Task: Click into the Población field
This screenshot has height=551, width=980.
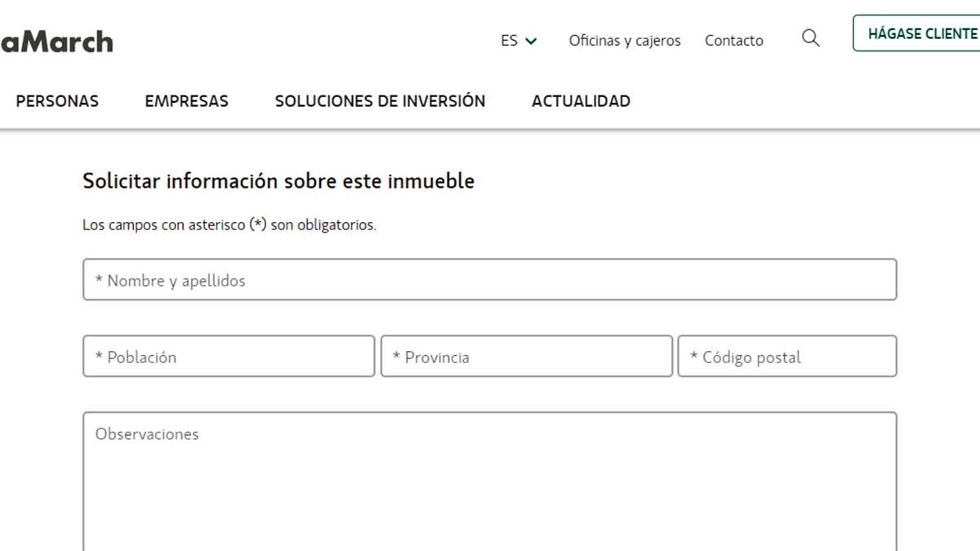Action: click(x=229, y=357)
